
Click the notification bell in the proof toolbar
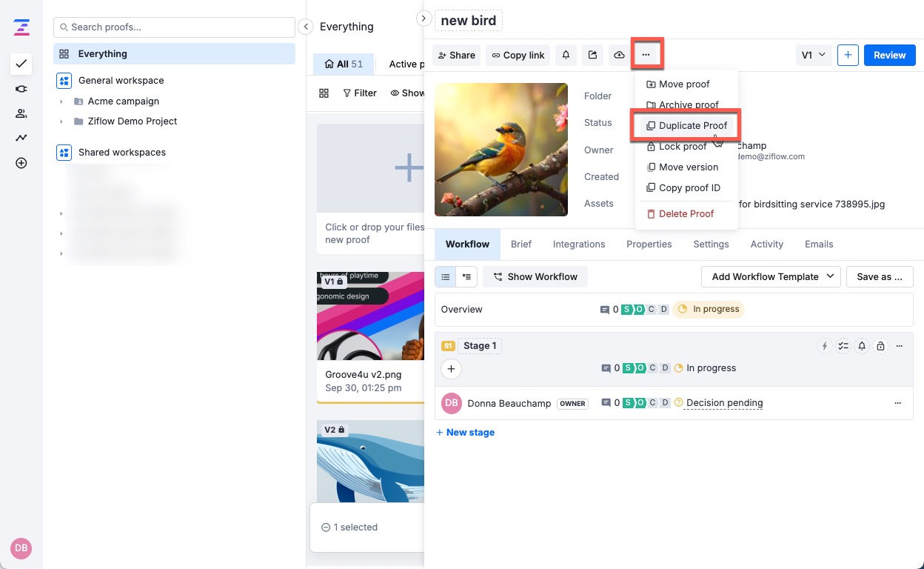point(566,55)
